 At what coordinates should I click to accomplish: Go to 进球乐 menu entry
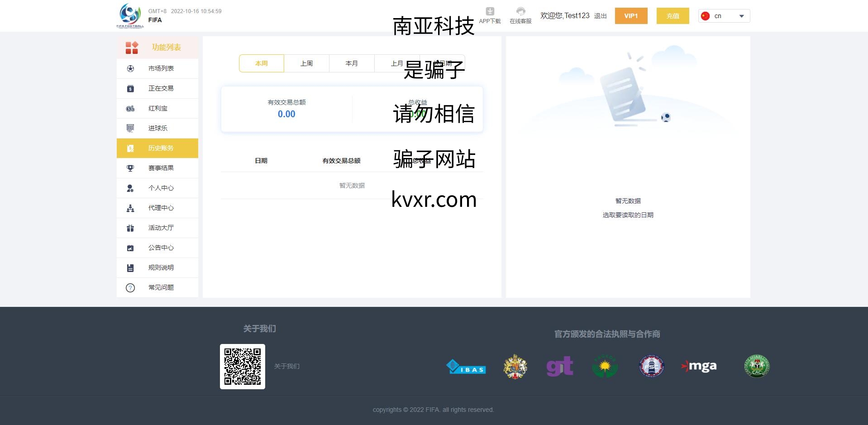point(157,128)
